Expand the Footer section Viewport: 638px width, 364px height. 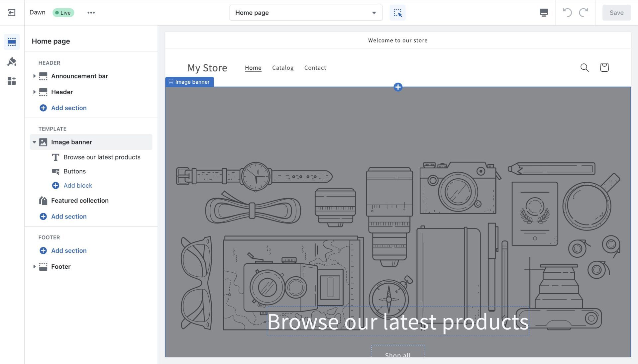point(34,267)
